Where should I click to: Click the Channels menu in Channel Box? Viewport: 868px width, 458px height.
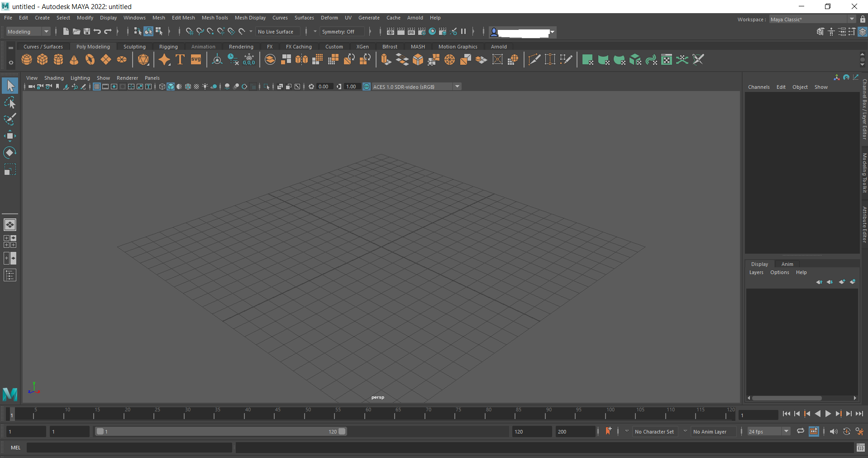(758, 87)
